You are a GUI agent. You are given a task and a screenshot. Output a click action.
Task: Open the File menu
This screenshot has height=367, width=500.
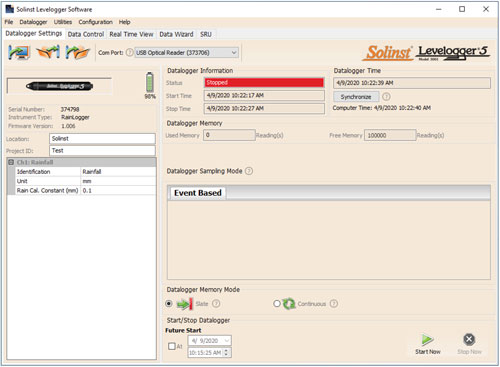(x=9, y=22)
